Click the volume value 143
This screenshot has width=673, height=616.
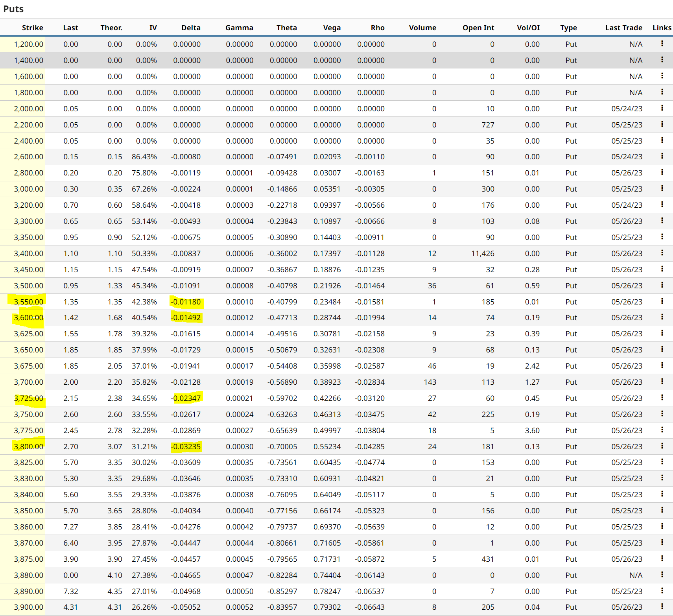point(430,382)
